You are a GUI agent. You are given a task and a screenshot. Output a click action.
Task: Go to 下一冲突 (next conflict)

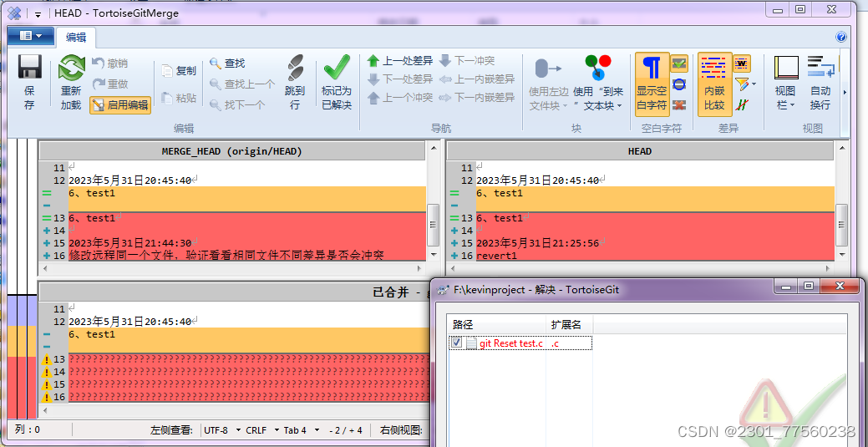(467, 61)
